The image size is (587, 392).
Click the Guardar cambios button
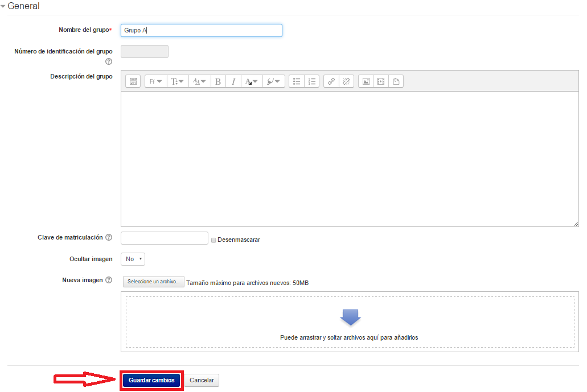pos(151,380)
